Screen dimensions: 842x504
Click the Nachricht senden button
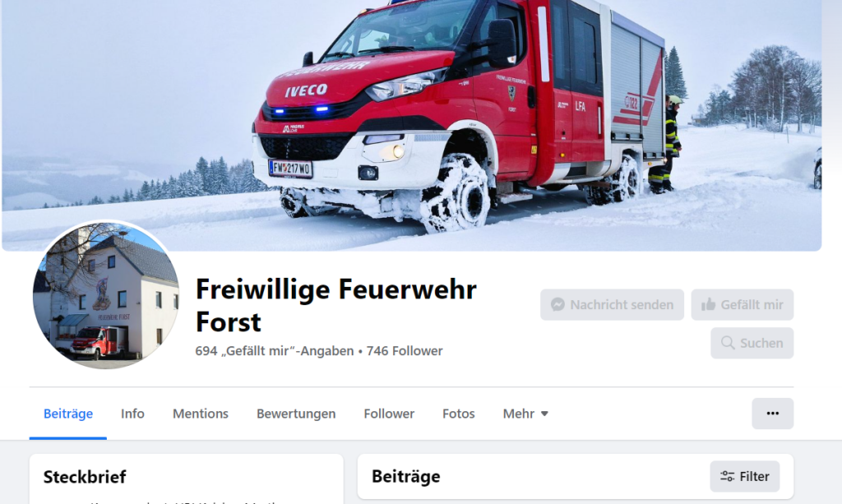(612, 305)
